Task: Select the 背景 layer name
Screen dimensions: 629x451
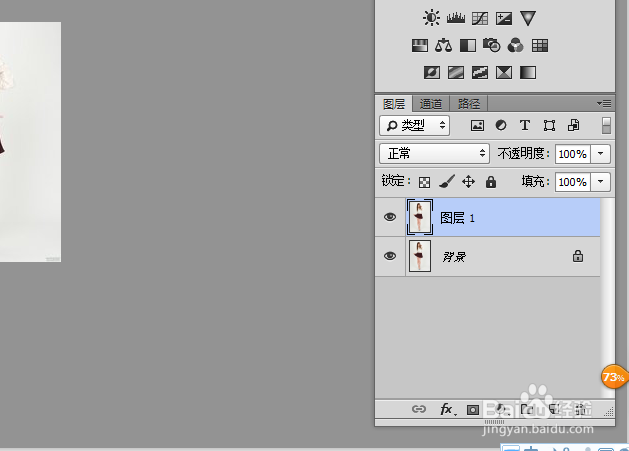Action: [454, 257]
